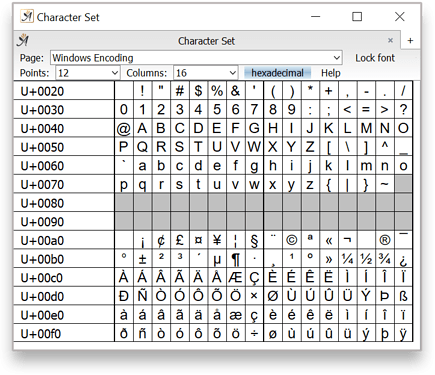Select the Æ ligature capital cell
Image resolution: width=435 pixels, height=375 pixels.
236,277
